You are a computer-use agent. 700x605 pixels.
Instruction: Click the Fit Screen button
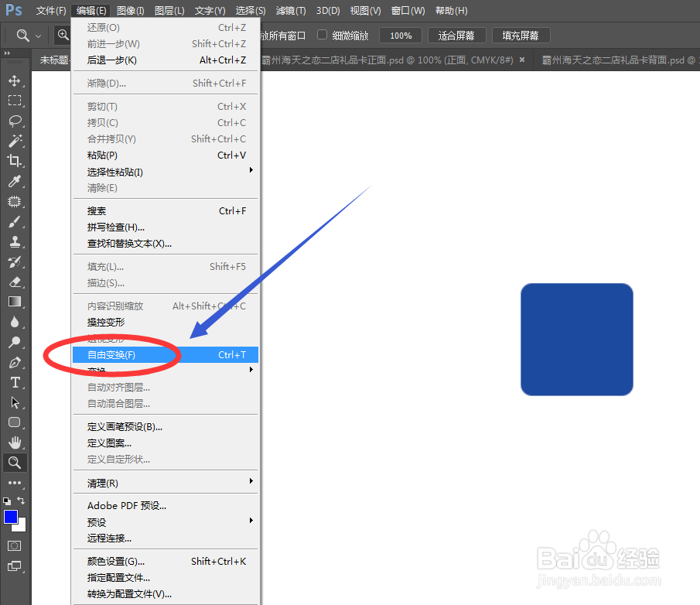456,36
